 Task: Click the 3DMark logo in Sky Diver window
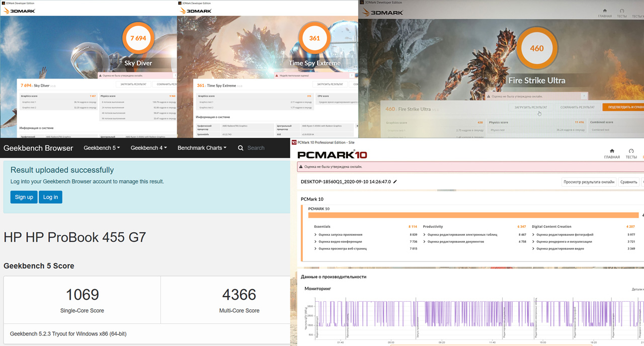(x=19, y=11)
